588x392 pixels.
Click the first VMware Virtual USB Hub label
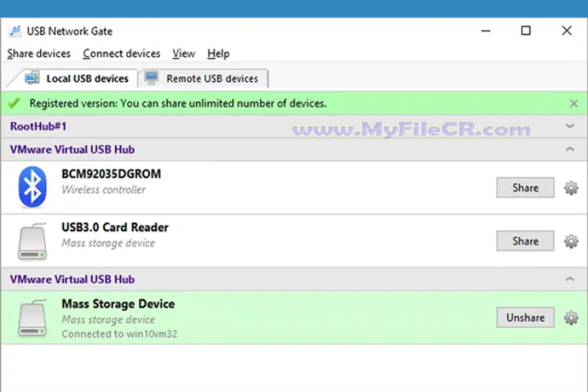(73, 149)
